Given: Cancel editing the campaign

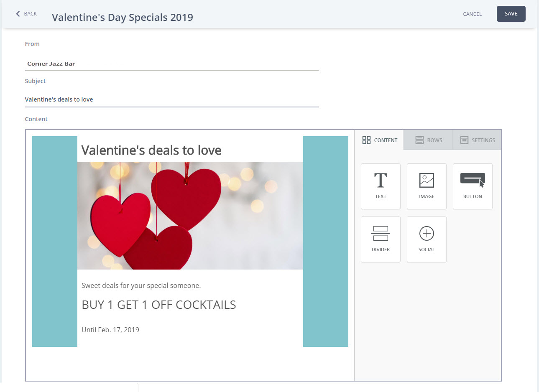Looking at the screenshot, I should [472, 14].
